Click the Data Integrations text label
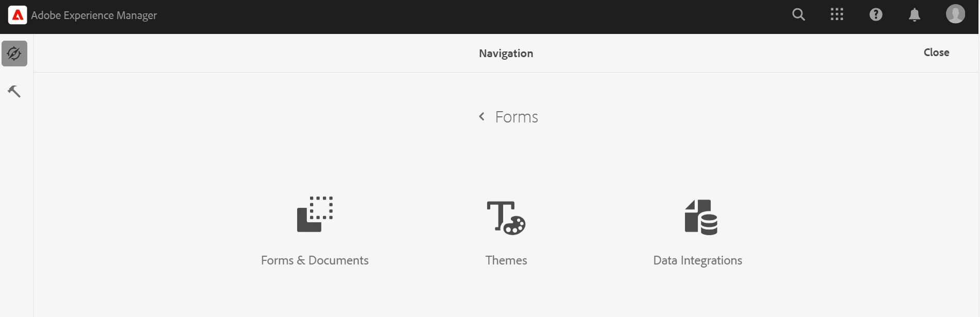Image resolution: width=980 pixels, height=317 pixels. tap(698, 260)
